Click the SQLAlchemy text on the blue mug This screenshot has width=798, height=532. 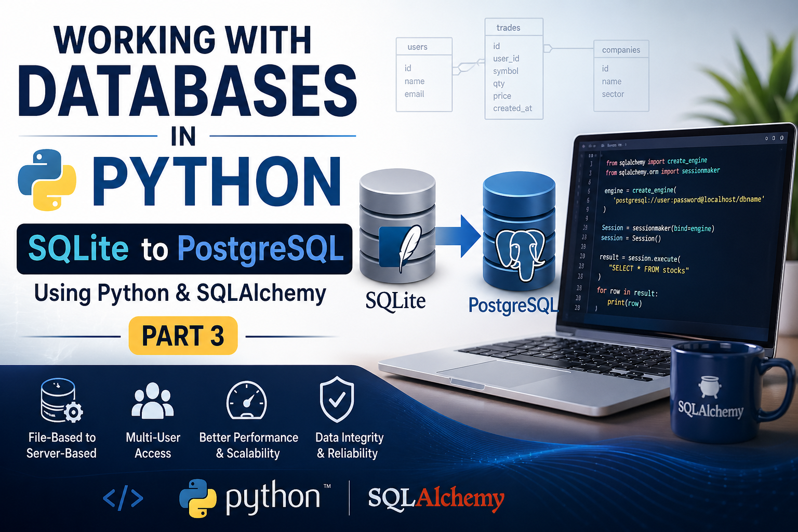point(711,410)
